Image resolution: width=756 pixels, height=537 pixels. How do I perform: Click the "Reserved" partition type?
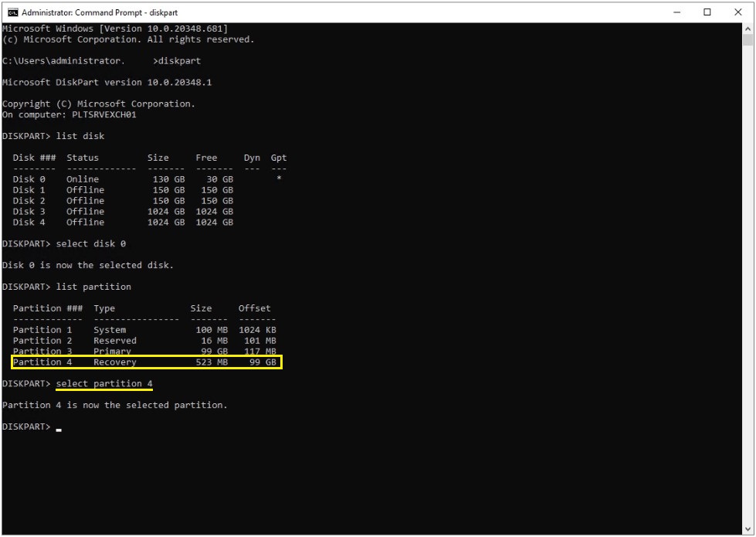coord(115,341)
